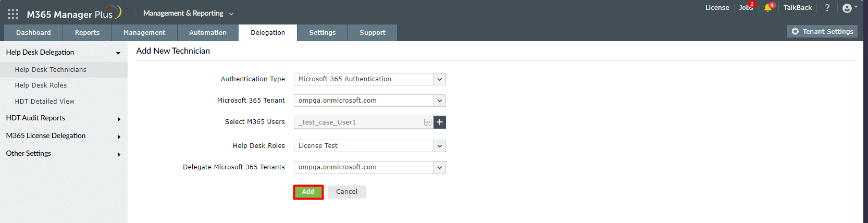Click the user picker icon inside the users field
Viewport: 868px width, 223px height.
point(427,122)
